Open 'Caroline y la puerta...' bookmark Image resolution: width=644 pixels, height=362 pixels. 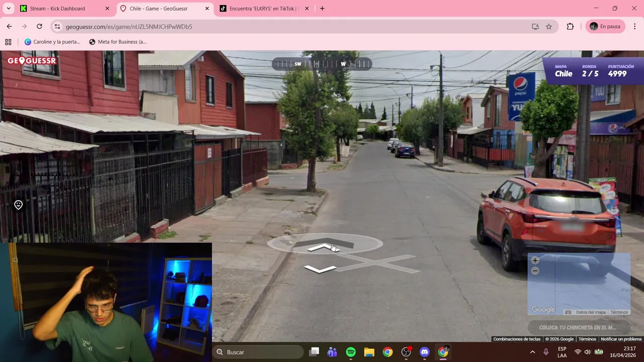point(52,42)
